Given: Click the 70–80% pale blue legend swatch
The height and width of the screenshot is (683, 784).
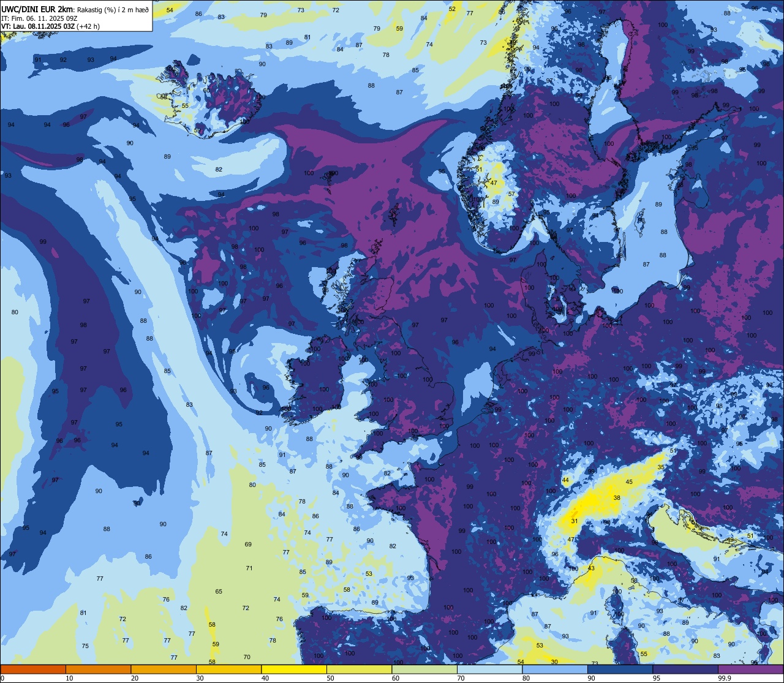Looking at the screenshot, I should pos(489,669).
